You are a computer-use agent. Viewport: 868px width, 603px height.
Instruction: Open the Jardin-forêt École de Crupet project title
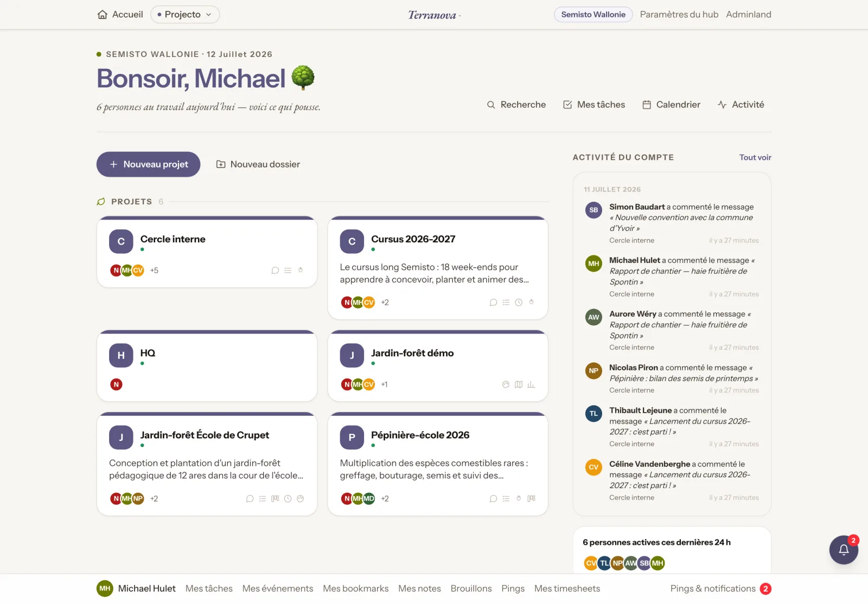point(205,435)
